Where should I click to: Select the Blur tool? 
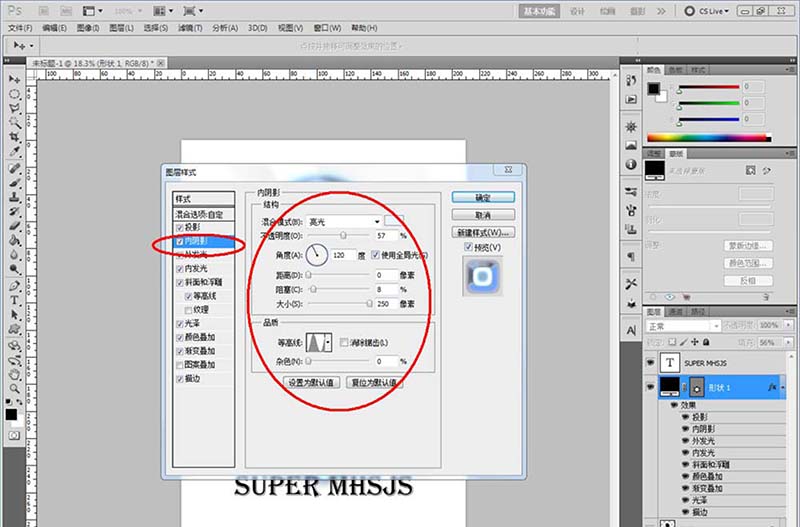tap(14, 254)
